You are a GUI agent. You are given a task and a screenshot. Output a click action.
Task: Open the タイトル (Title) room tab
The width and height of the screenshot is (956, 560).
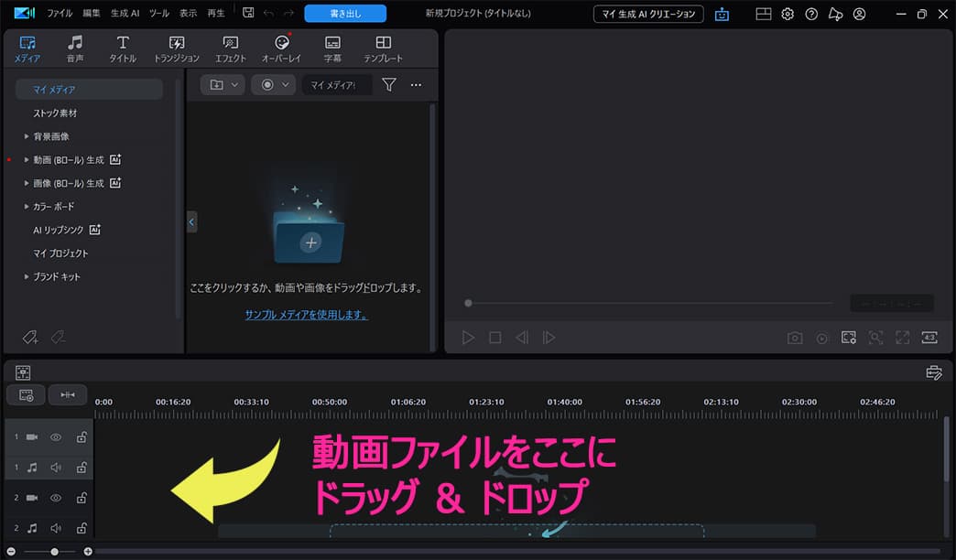[x=123, y=48]
